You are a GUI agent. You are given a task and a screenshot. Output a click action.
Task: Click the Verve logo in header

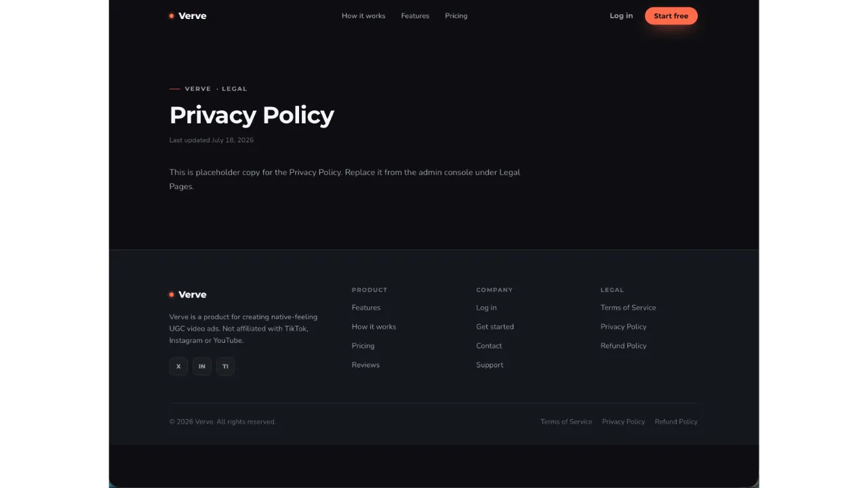pyautogui.click(x=188, y=16)
